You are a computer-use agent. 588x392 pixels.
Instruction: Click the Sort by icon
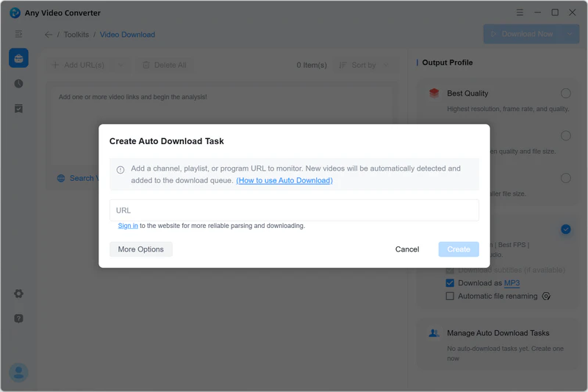(343, 65)
